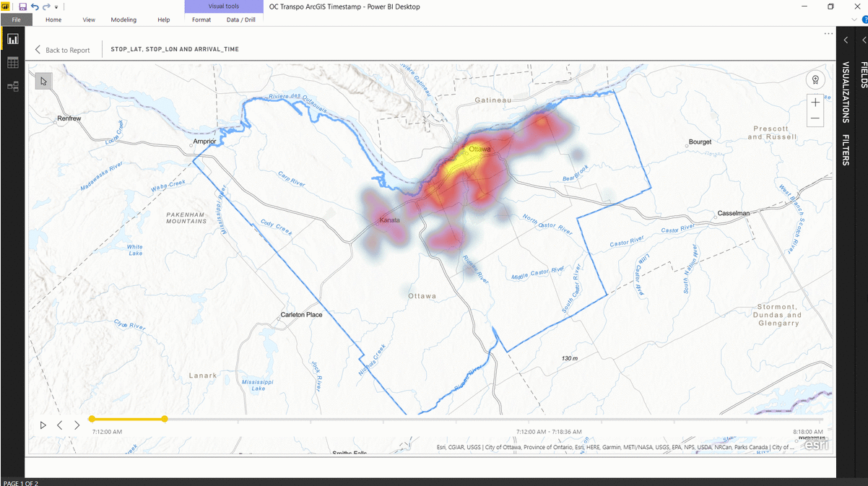Switch to Report view in left sidebar

[x=12, y=39]
